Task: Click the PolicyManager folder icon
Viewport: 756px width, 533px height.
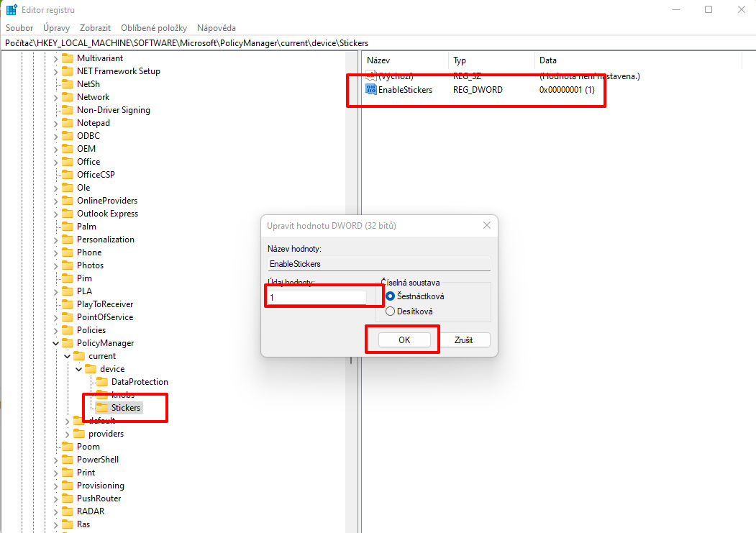Action: pos(68,343)
